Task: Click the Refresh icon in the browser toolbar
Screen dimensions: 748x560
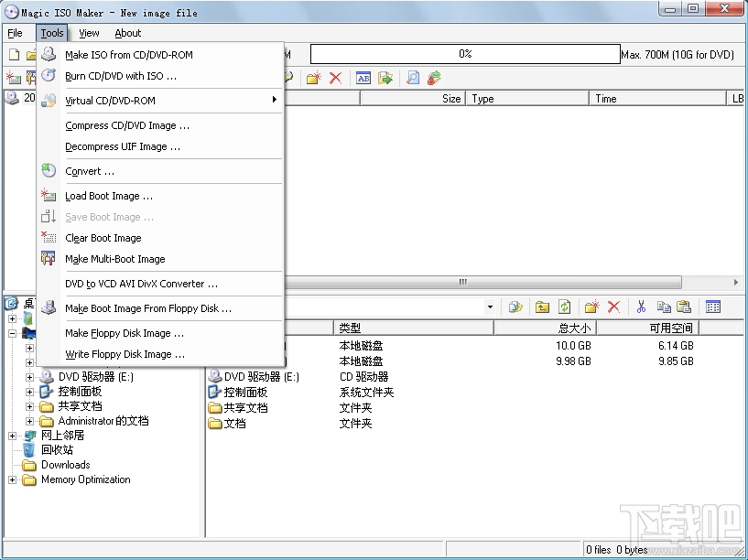Action: (564, 306)
